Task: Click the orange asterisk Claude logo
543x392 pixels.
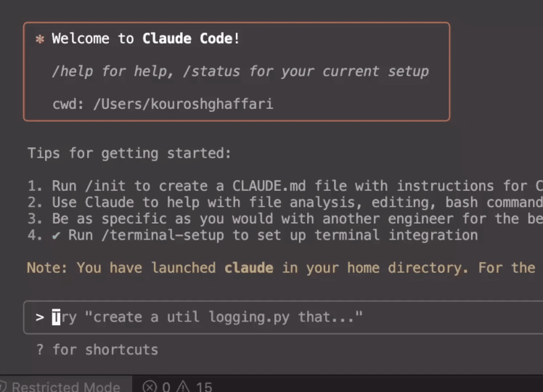Action: point(40,38)
